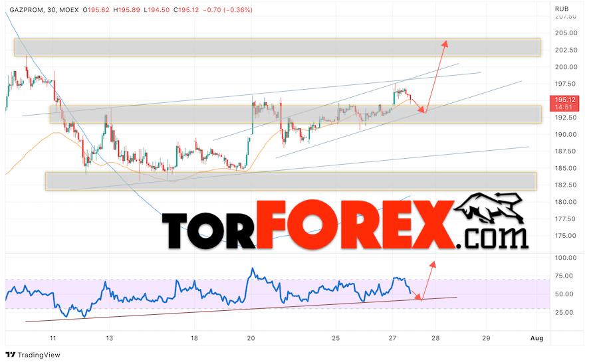Click the date label 25 on the time axis
Screen dimensions: 589x364
pyautogui.click(x=336, y=338)
